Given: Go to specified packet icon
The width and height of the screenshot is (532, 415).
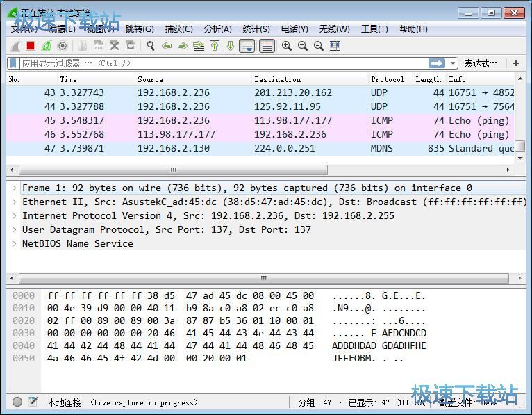Looking at the screenshot, I should [199, 46].
